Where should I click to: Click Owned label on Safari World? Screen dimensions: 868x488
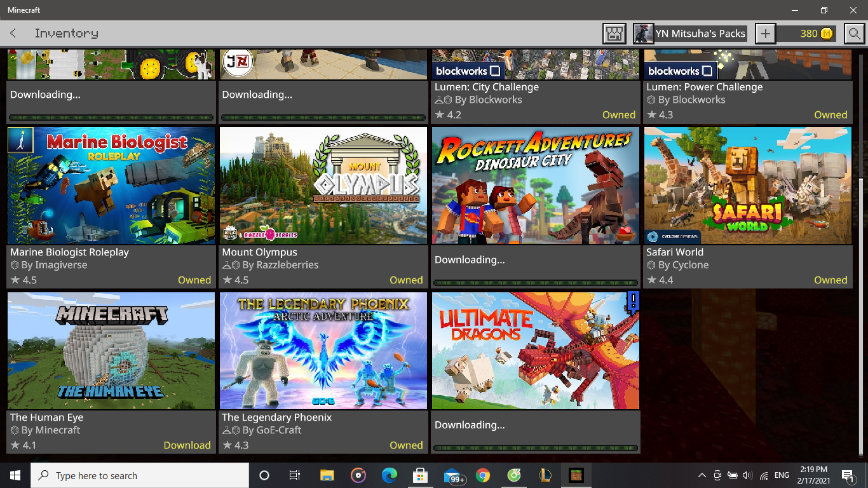[831, 280]
